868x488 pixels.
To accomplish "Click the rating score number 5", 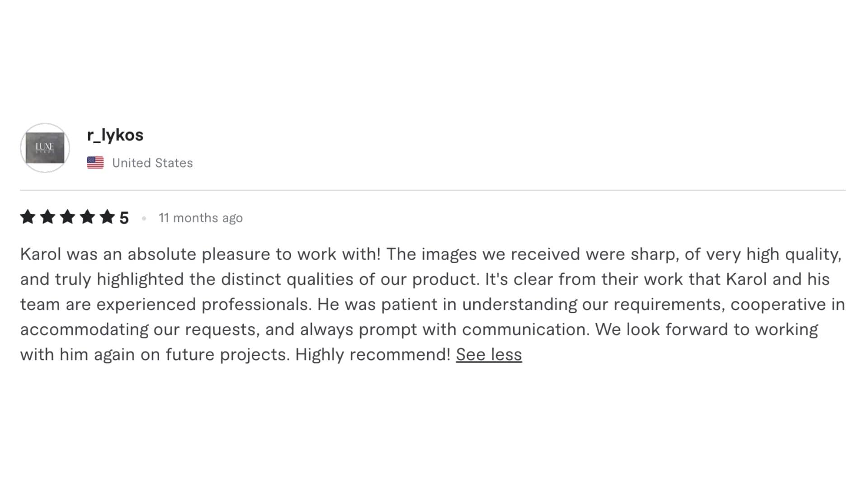I will [124, 218].
